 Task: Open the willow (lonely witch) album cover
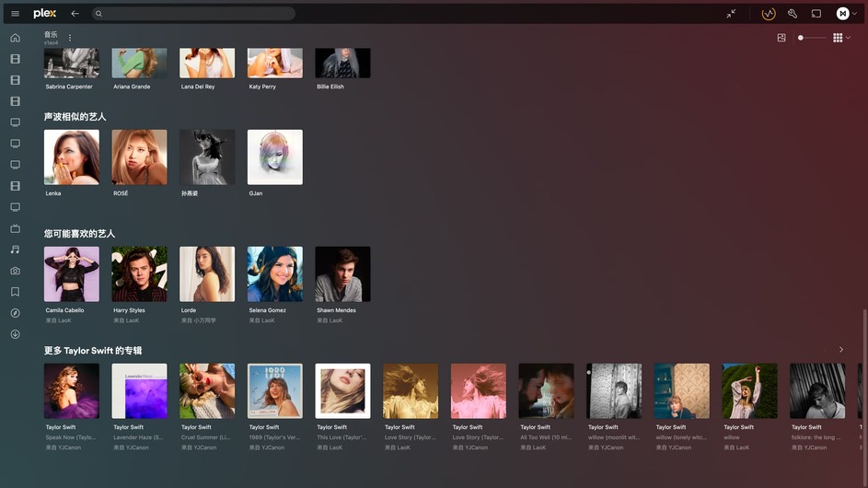coord(681,391)
